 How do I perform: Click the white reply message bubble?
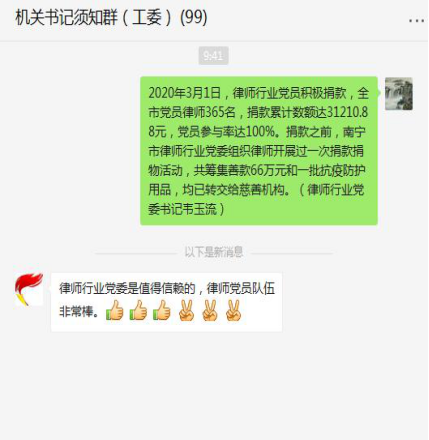click(166, 302)
